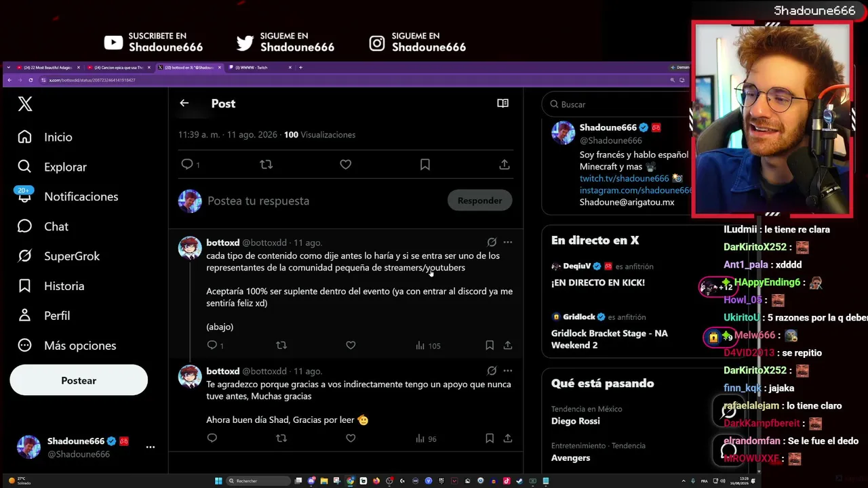Open the Diego Rossi trend

click(x=576, y=421)
